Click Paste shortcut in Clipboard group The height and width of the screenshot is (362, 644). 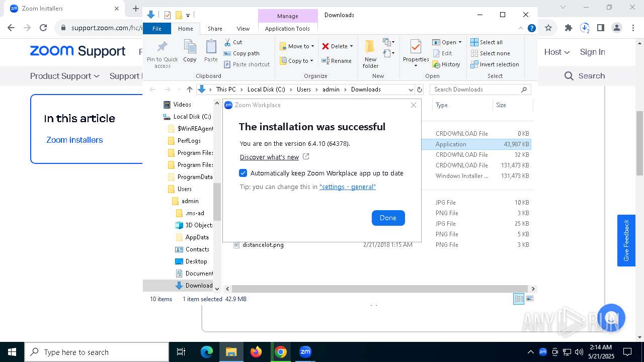point(247,64)
